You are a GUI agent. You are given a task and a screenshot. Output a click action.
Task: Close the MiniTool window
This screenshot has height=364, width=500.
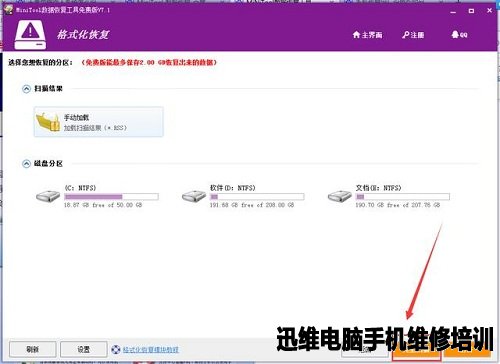click(x=489, y=10)
